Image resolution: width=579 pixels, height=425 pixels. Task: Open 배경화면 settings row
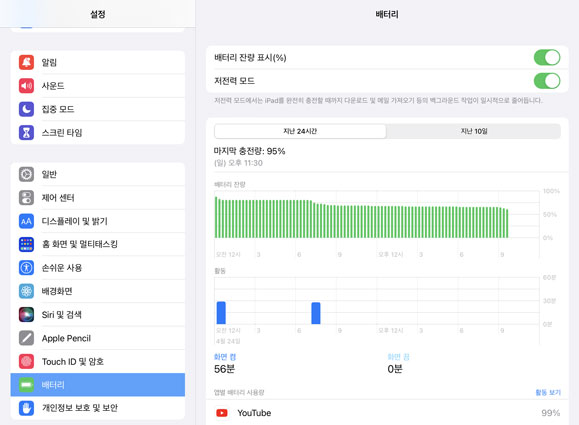coord(98,291)
